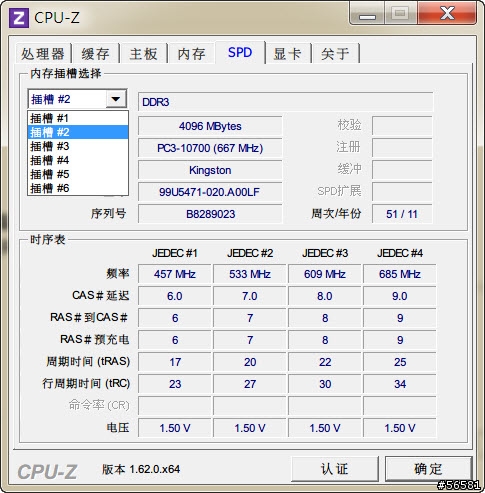
Task: Select 插槽 #6 from the dropdown
Action: click(x=78, y=188)
